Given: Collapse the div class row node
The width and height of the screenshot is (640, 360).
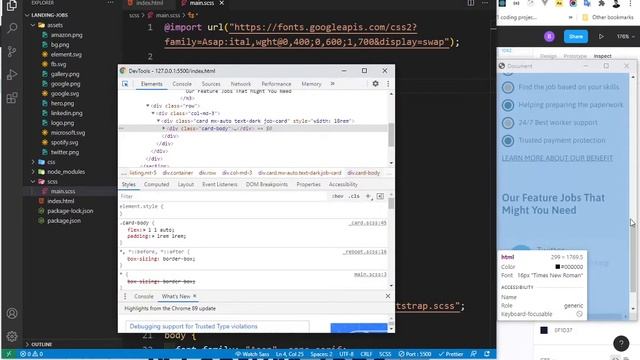Looking at the screenshot, I should coord(148,106).
